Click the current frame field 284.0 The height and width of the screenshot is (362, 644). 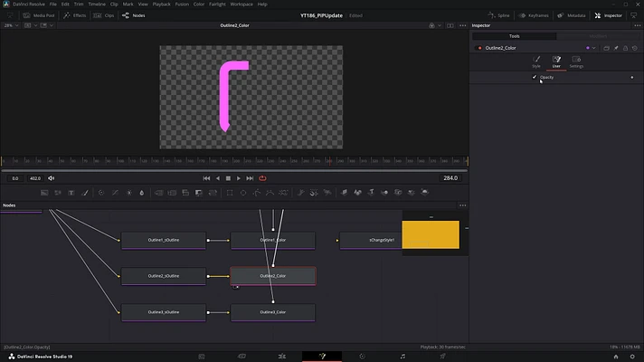click(x=450, y=178)
